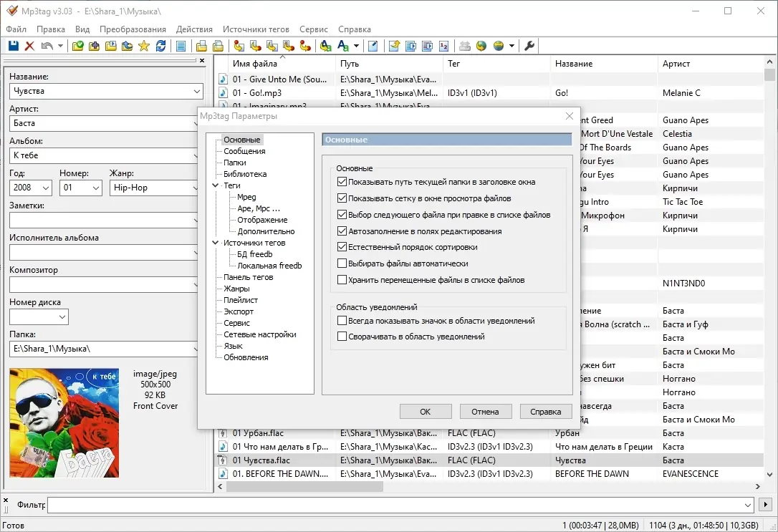
Task: Click the globe tag sources icon
Action: [481, 46]
